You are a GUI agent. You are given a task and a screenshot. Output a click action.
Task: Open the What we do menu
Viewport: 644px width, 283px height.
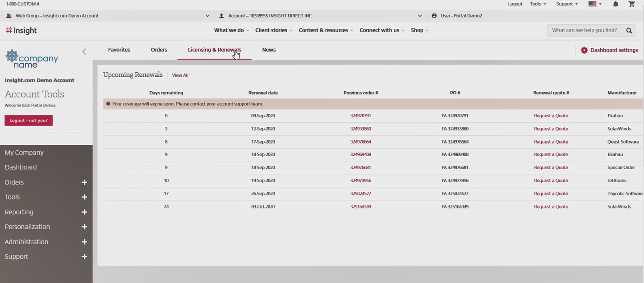tap(231, 30)
